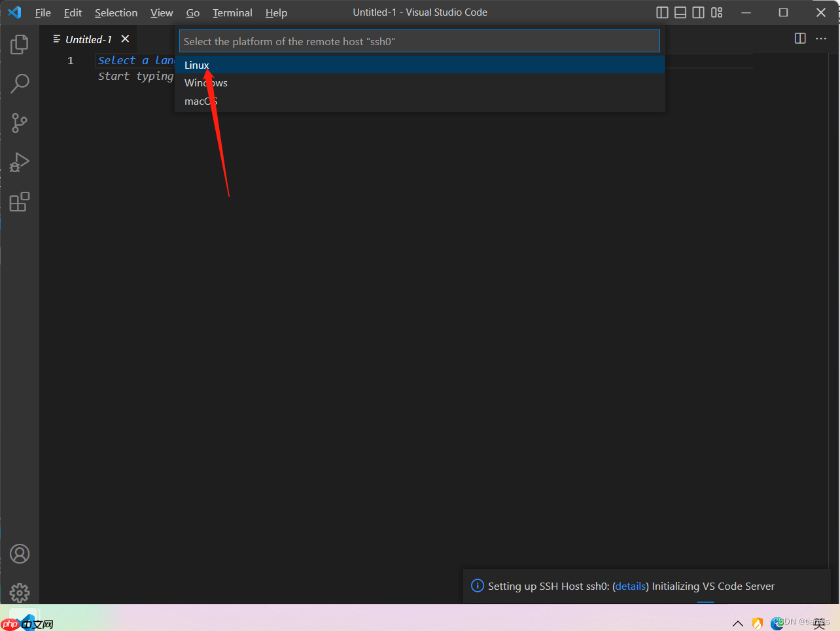The image size is (840, 631).
Task: Open the Run and Debug view
Action: 20,162
